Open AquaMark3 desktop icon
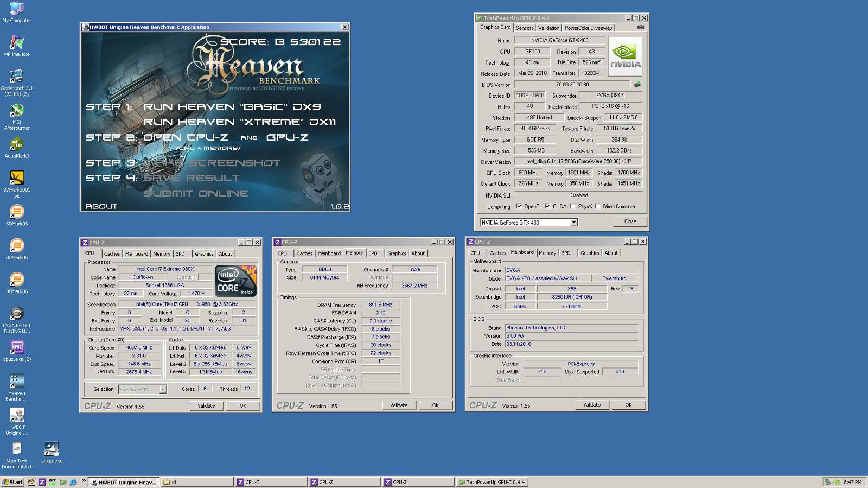 pyautogui.click(x=17, y=148)
